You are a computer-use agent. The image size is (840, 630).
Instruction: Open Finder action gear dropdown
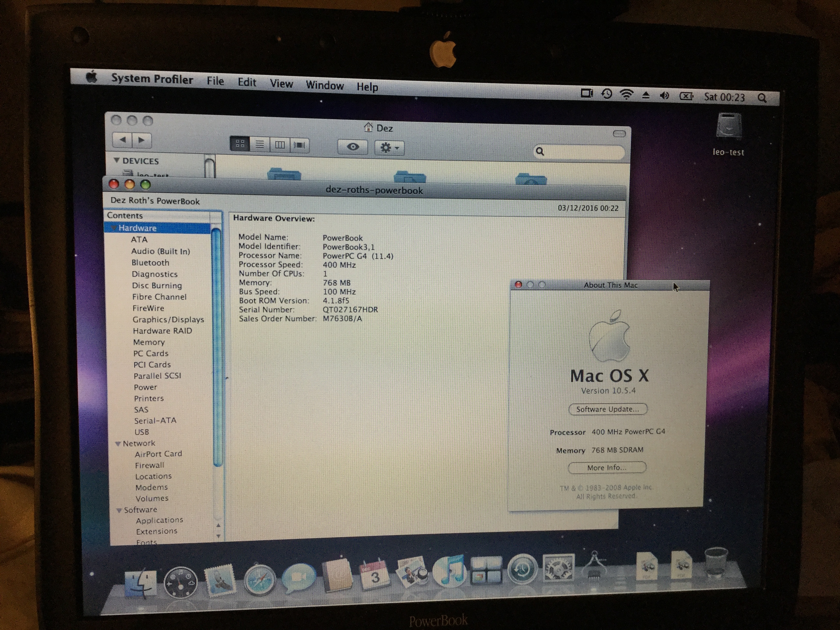click(389, 147)
